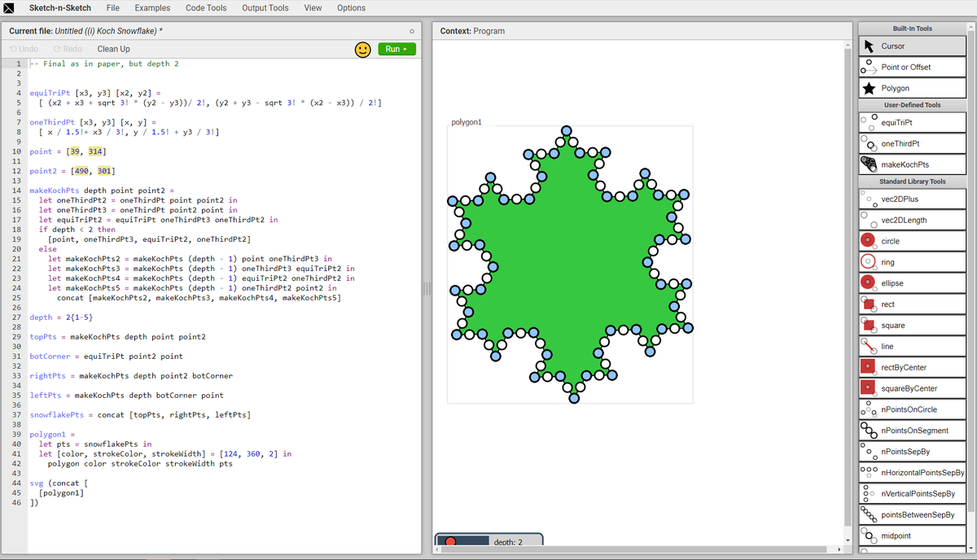Select the nHorizontalPointsSepBy tool
This screenshot has width=977, height=560.
pyautogui.click(x=913, y=473)
